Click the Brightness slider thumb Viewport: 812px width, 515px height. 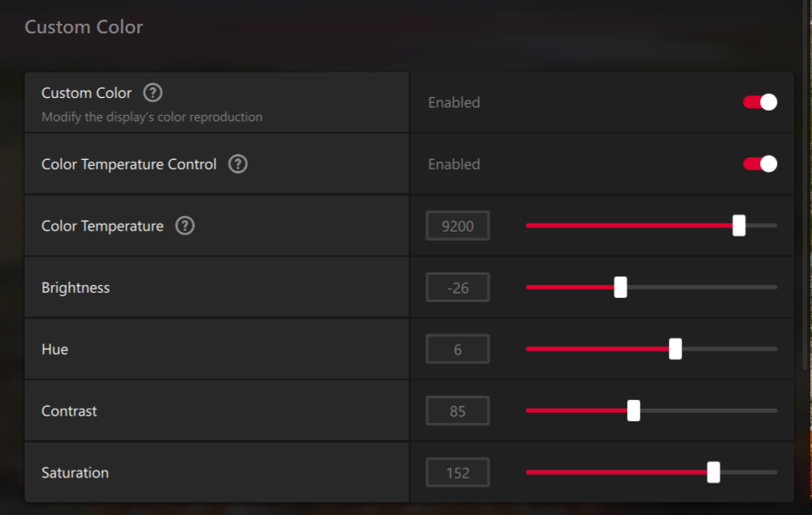(x=620, y=288)
